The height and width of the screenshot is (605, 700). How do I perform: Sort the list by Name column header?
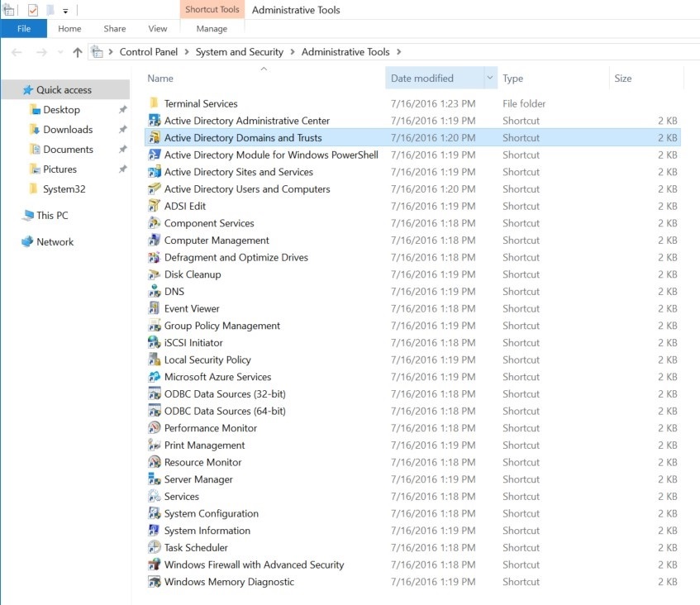(160, 79)
